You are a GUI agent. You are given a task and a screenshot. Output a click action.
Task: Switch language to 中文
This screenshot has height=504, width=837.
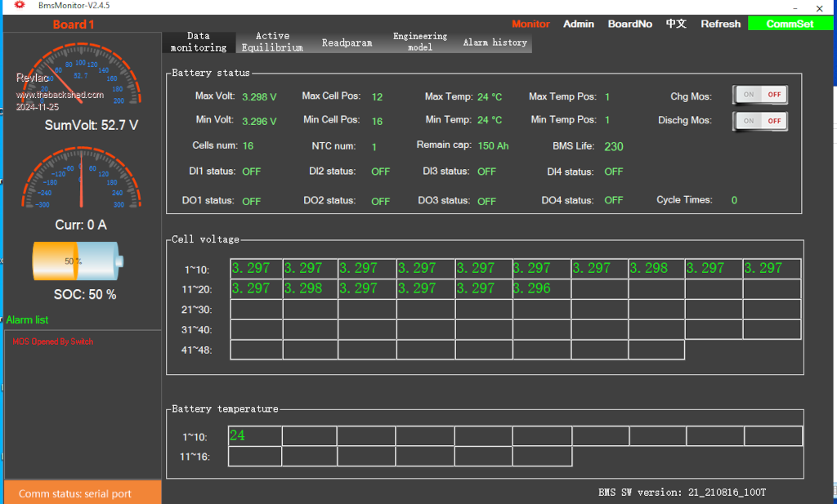point(676,24)
